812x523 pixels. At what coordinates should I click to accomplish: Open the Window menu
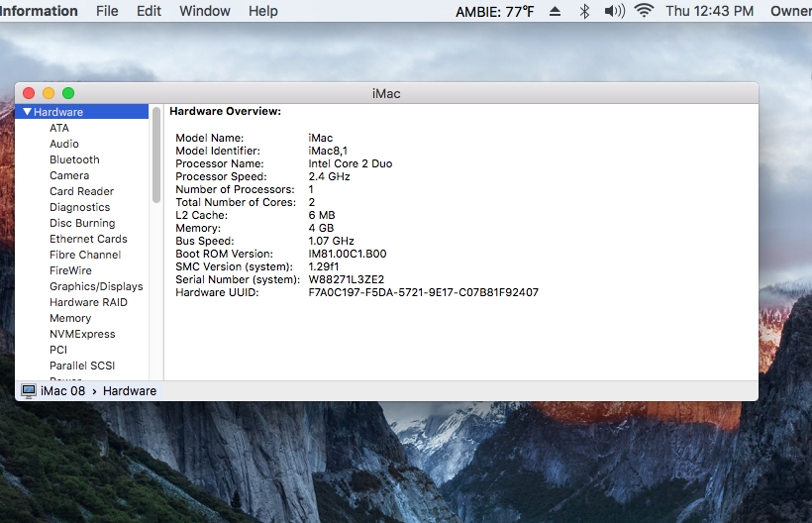[205, 11]
